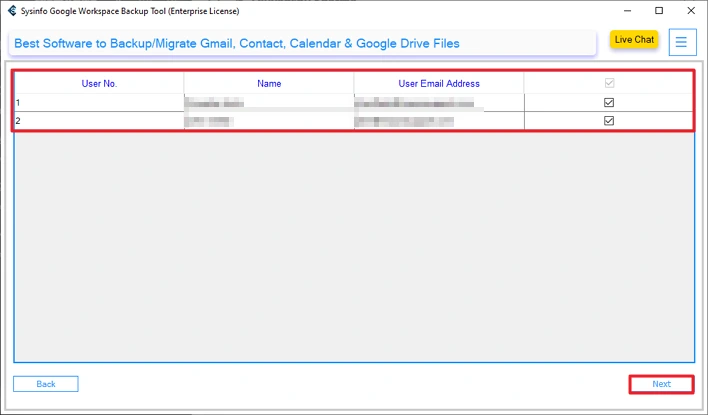Click the Sysinfo app logo icon
This screenshot has height=415, width=708.
pyautogui.click(x=12, y=10)
